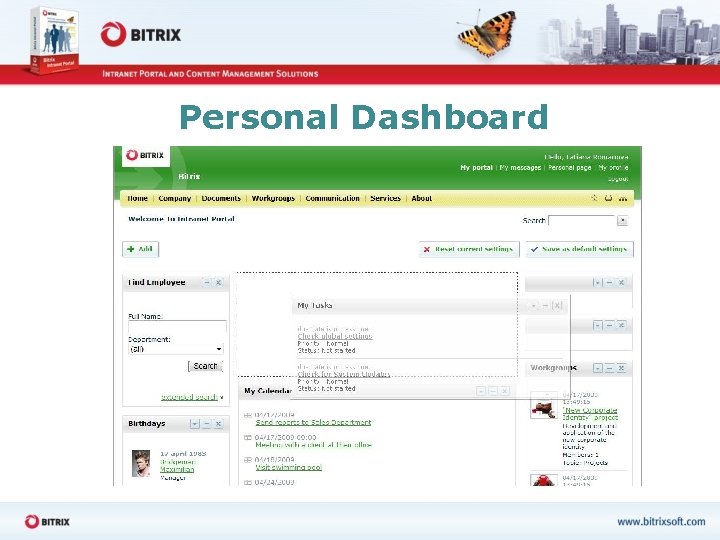Click the print icon in the yellow navigation bar
The width and height of the screenshot is (720, 540).
point(608,198)
